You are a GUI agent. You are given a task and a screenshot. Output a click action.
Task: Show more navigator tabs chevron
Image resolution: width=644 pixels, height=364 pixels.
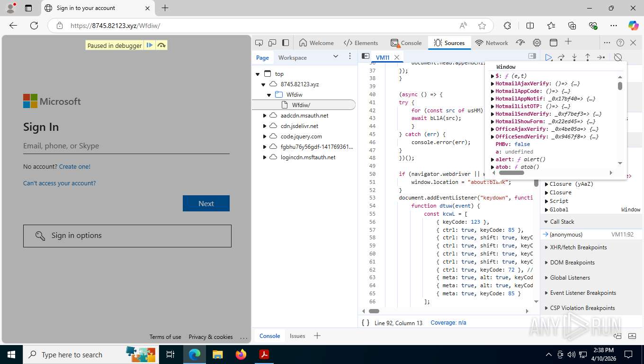tap(336, 56)
